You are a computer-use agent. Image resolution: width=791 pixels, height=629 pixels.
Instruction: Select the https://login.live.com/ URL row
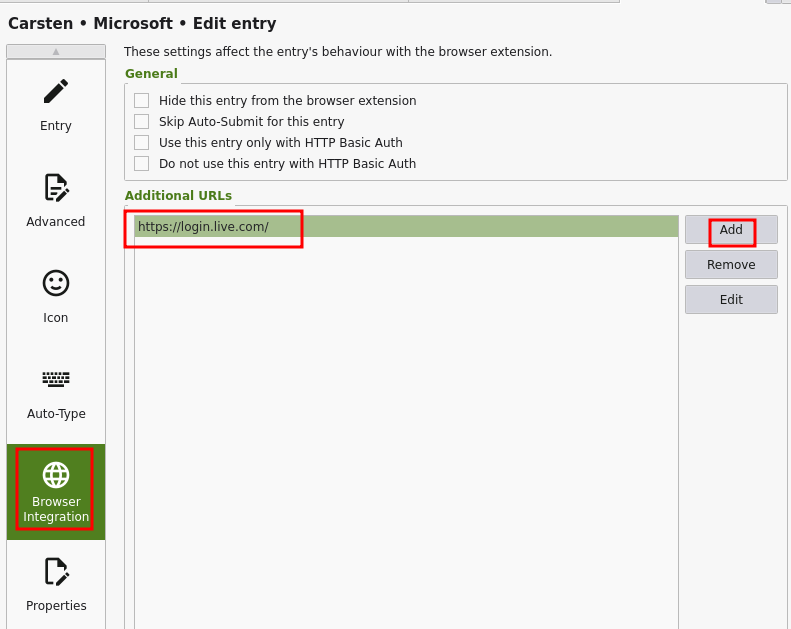(406, 226)
